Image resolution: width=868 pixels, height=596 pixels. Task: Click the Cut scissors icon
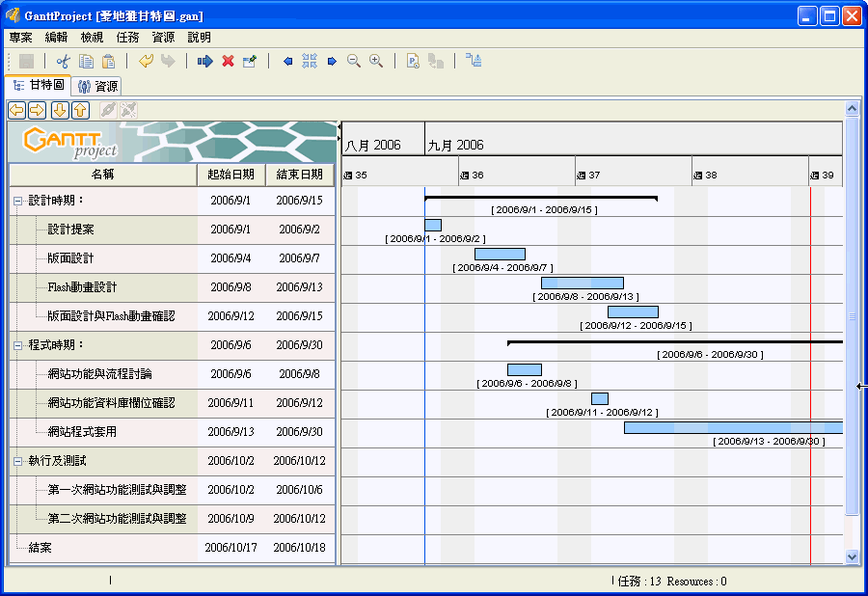click(63, 61)
